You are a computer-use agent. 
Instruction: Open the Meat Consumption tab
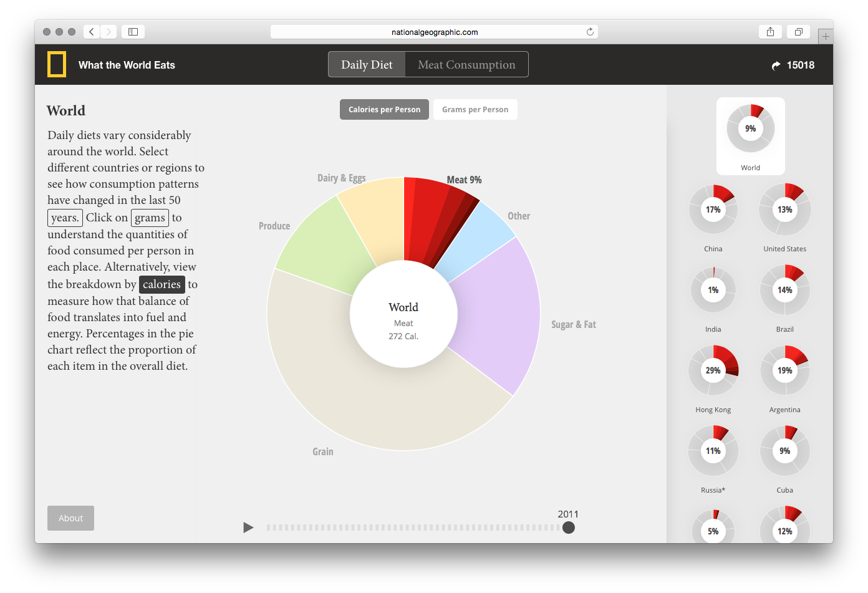pyautogui.click(x=466, y=65)
